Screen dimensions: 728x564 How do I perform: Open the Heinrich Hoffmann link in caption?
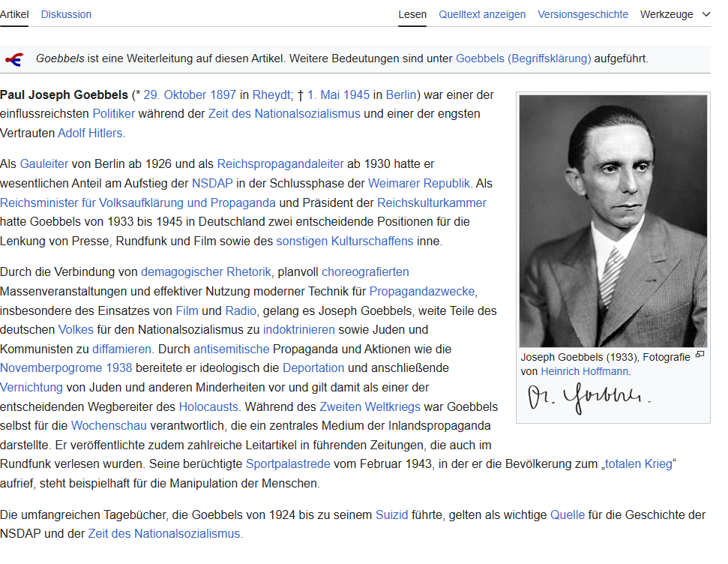click(x=585, y=371)
